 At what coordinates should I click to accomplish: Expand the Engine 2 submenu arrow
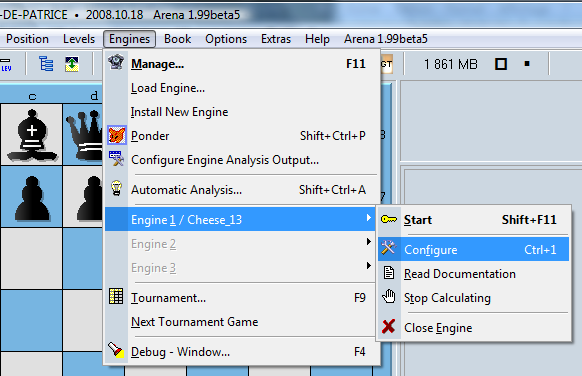coord(368,242)
